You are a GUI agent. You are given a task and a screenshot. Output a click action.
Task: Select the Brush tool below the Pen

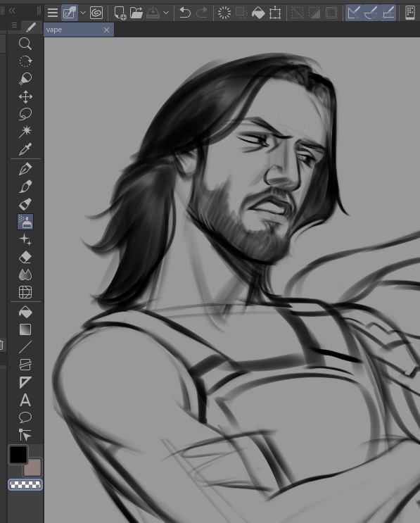pyautogui.click(x=25, y=187)
